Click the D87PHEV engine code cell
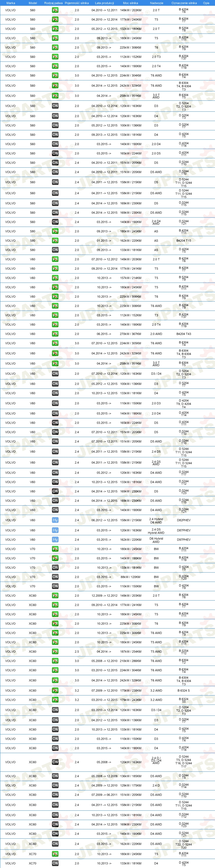 click(x=184, y=530)
